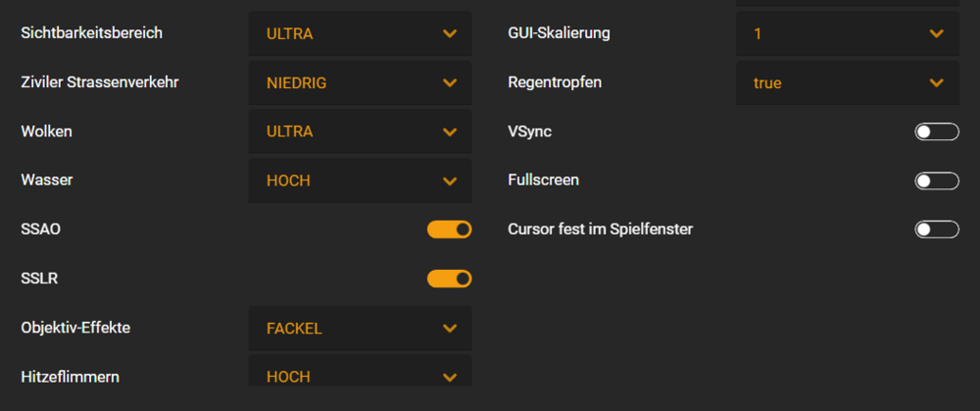This screenshot has height=411, width=980.
Task: Open the Regentropfen dropdown set to true
Action: [847, 82]
